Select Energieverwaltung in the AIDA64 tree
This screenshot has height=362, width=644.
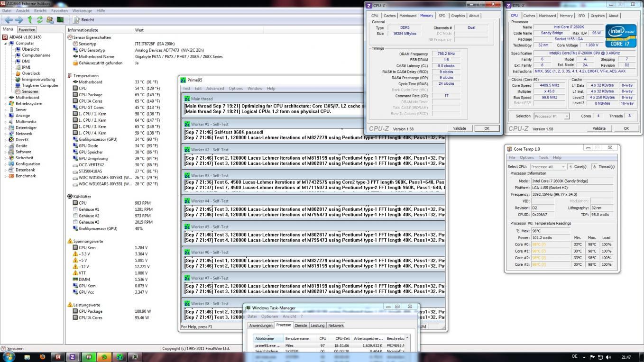point(38,80)
